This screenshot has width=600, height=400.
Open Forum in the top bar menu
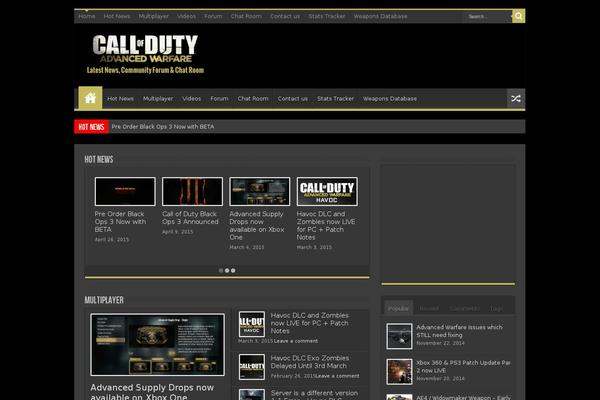coord(213,16)
